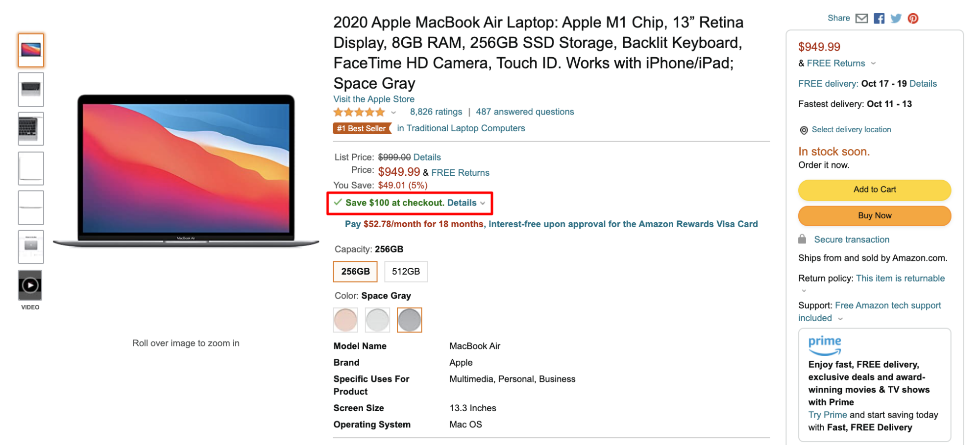Expand Save $100 at checkout details

click(x=483, y=203)
